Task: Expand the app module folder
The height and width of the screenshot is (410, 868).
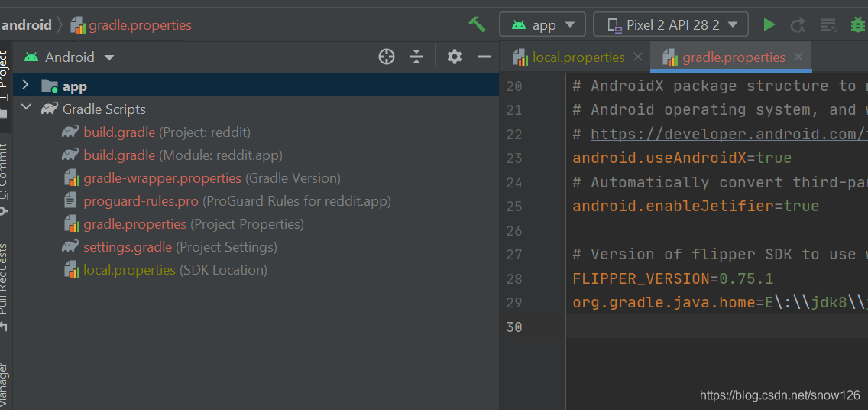Action: point(25,86)
